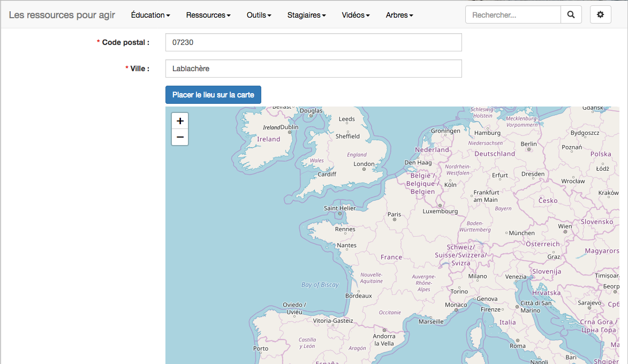
Task: Click the Polska country label
Action: pyautogui.click(x=601, y=154)
